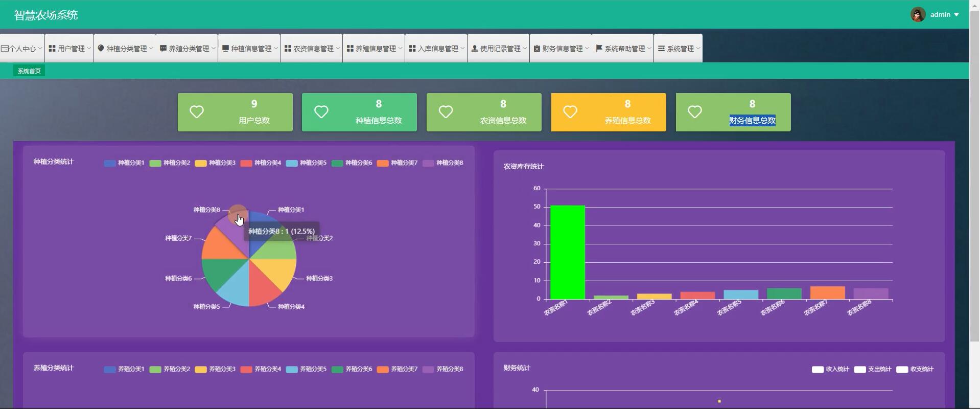980x409 pixels.
Task: Expand 养殖分类管理 menu chevron
Action: 214,49
